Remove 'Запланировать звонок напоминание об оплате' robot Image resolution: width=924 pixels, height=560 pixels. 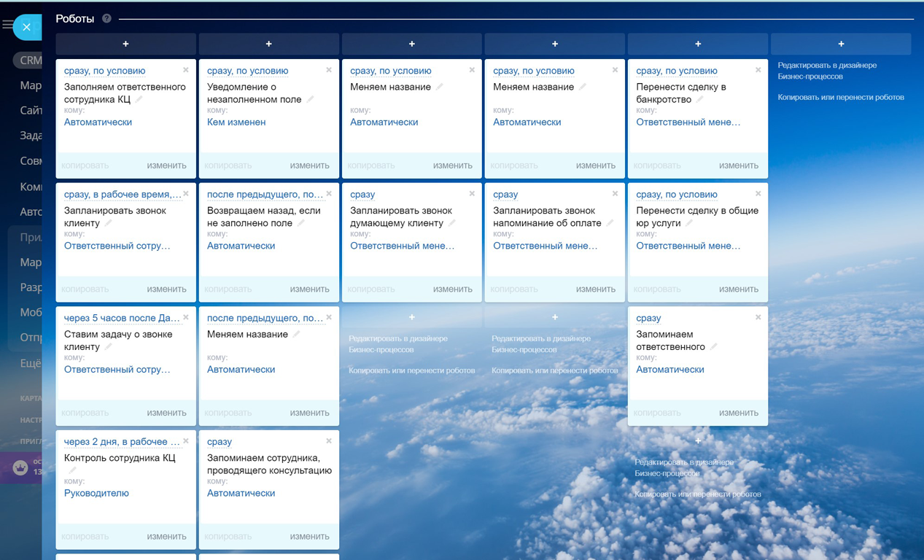point(614,194)
